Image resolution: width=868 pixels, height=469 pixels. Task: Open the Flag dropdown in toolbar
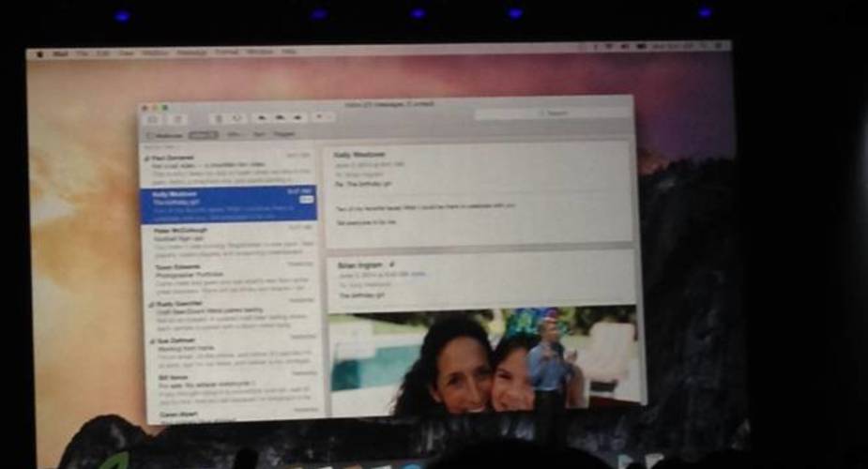(323, 116)
